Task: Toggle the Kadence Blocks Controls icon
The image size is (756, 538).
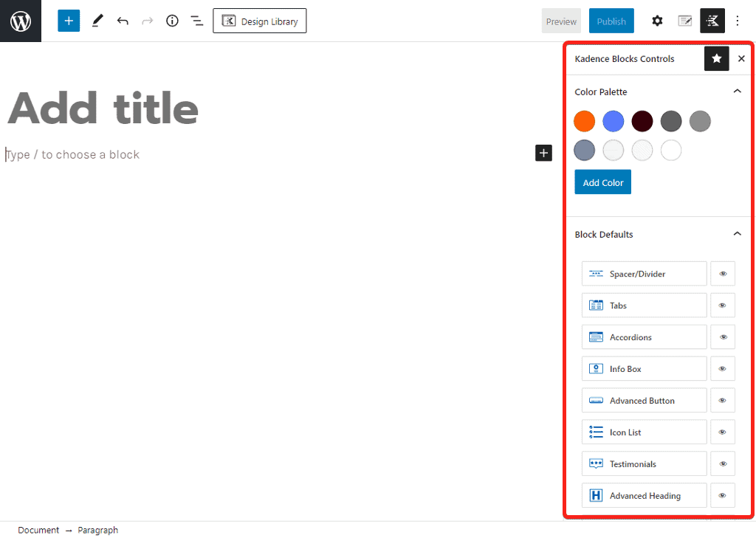Action: click(712, 21)
